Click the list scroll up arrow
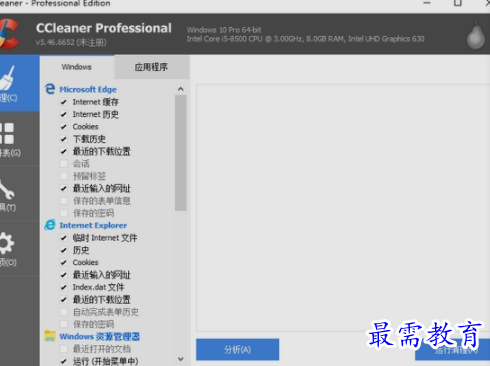This screenshot has width=490, height=366. point(181,89)
